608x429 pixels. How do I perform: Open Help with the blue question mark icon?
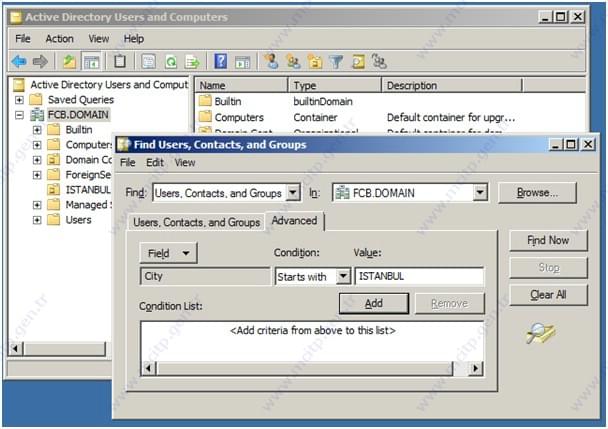click(x=221, y=61)
